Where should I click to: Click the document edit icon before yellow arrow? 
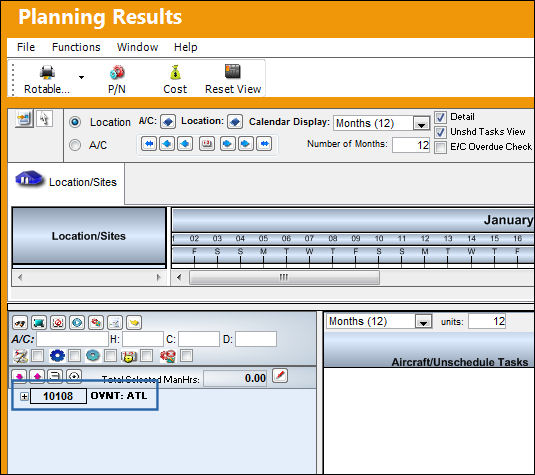coord(115,322)
